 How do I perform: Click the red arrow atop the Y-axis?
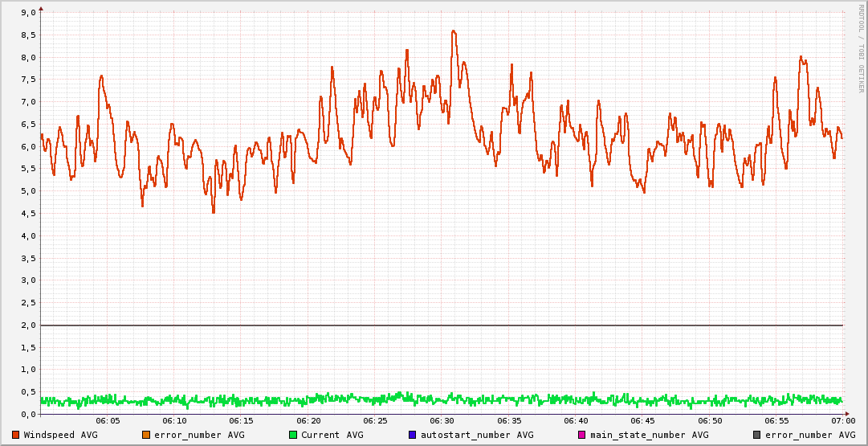click(41, 9)
